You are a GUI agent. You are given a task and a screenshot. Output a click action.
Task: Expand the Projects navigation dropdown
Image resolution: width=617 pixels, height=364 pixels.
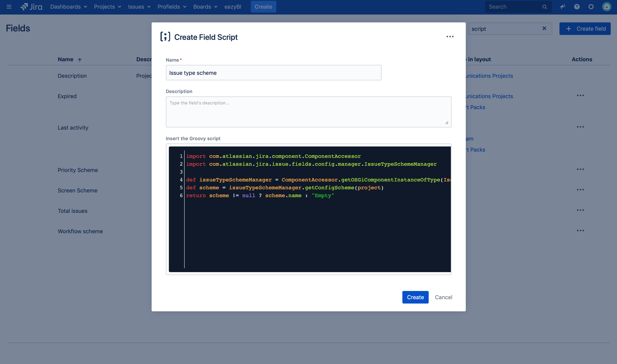pyautogui.click(x=107, y=6)
